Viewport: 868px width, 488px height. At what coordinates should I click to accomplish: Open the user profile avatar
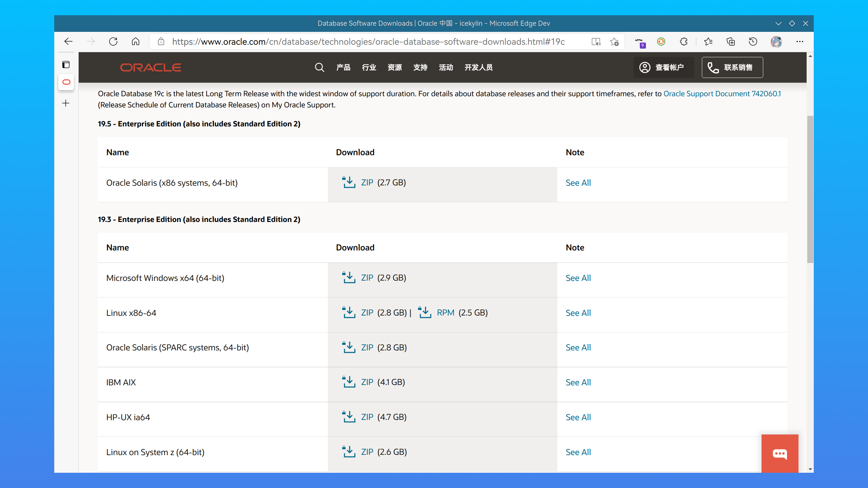pyautogui.click(x=776, y=42)
